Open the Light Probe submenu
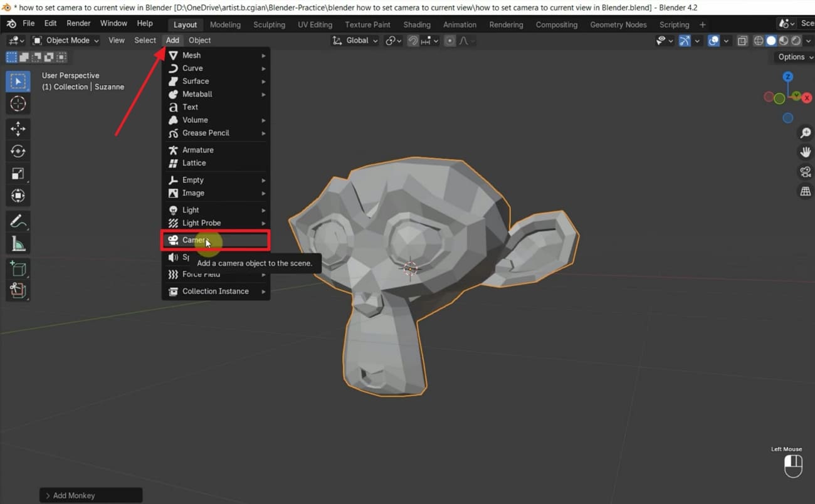This screenshot has height=504, width=815. pos(217,223)
